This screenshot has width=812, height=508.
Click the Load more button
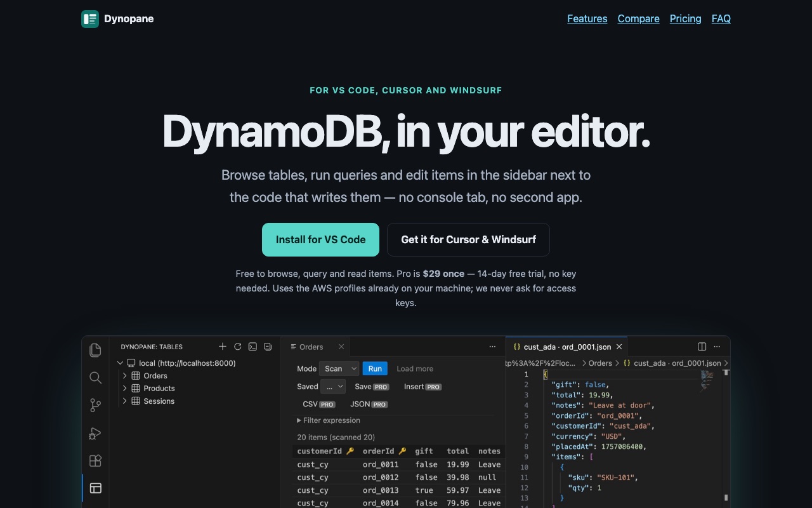click(x=415, y=369)
